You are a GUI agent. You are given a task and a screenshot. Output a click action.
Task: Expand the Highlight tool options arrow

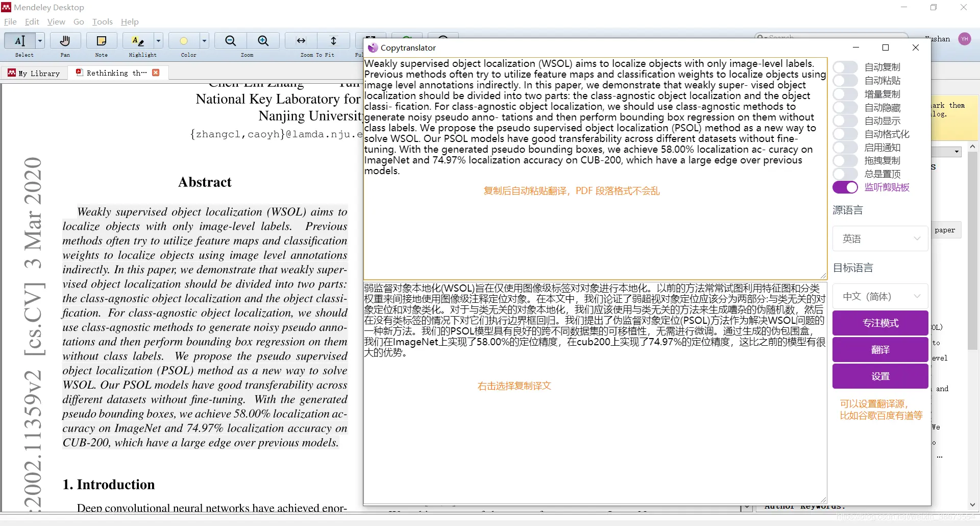[158, 41]
